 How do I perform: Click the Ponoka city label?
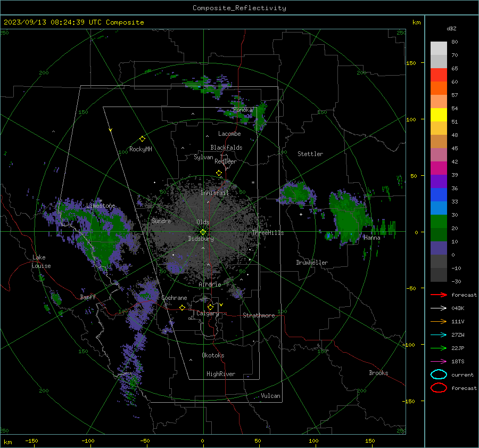point(243,110)
